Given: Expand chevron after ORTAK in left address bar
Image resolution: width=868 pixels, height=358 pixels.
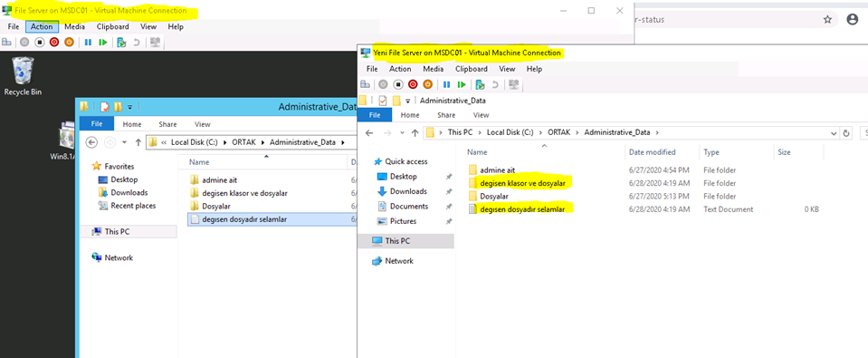Looking at the screenshot, I should (x=264, y=142).
